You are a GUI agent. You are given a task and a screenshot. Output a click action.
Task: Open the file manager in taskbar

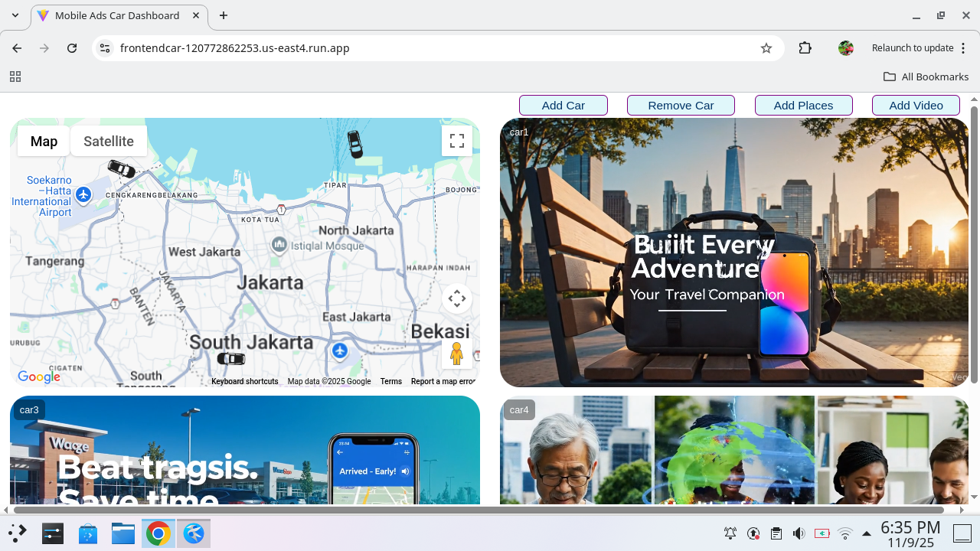122,533
